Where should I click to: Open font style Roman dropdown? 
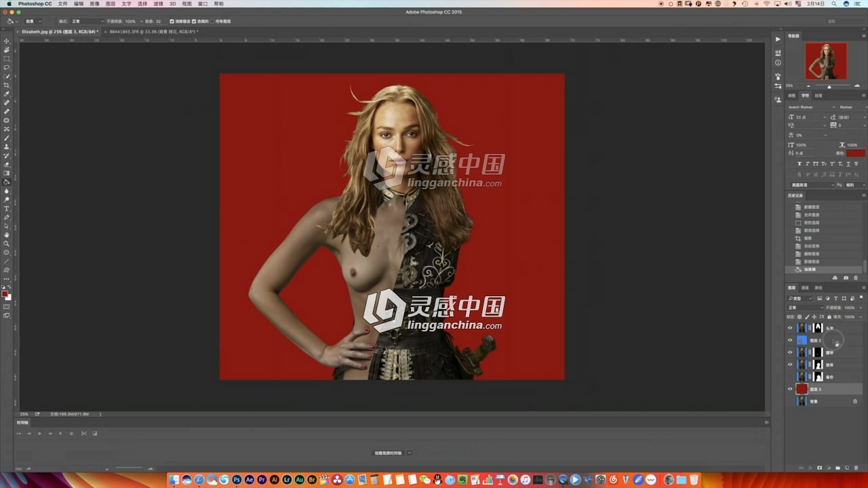(x=852, y=107)
